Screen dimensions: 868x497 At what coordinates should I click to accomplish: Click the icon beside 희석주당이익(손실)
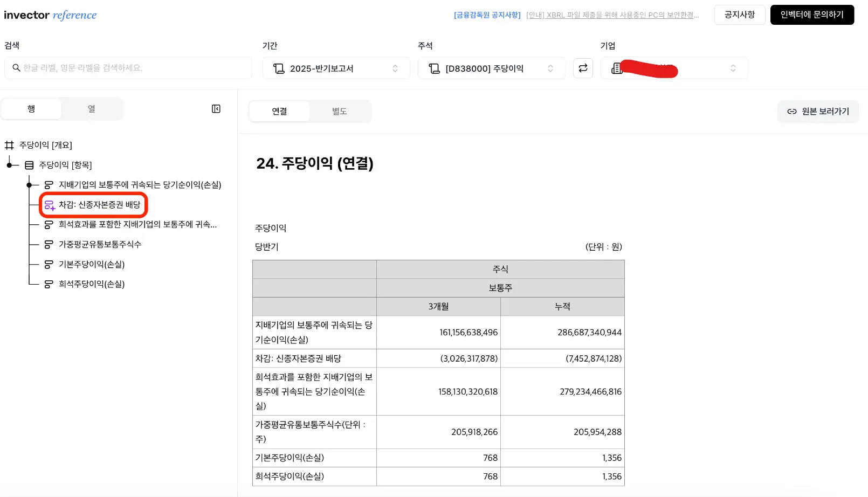click(x=49, y=284)
